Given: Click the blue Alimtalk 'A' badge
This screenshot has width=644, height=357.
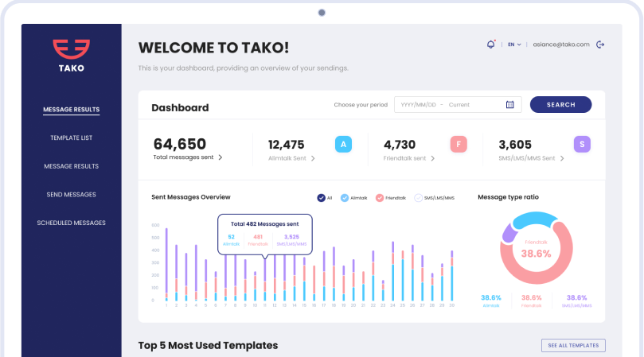Looking at the screenshot, I should click(x=343, y=144).
